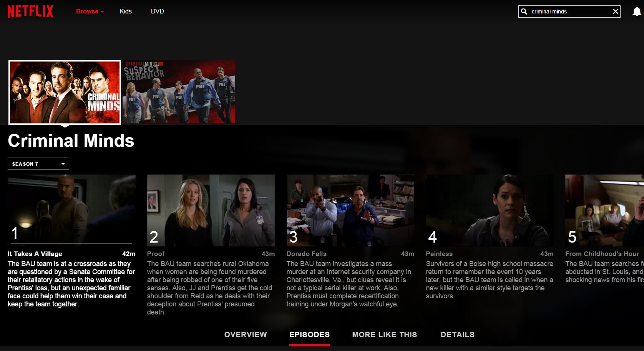The width and height of the screenshot is (644, 351).
Task: Click the It Takes A Village episode title
Action: point(35,254)
